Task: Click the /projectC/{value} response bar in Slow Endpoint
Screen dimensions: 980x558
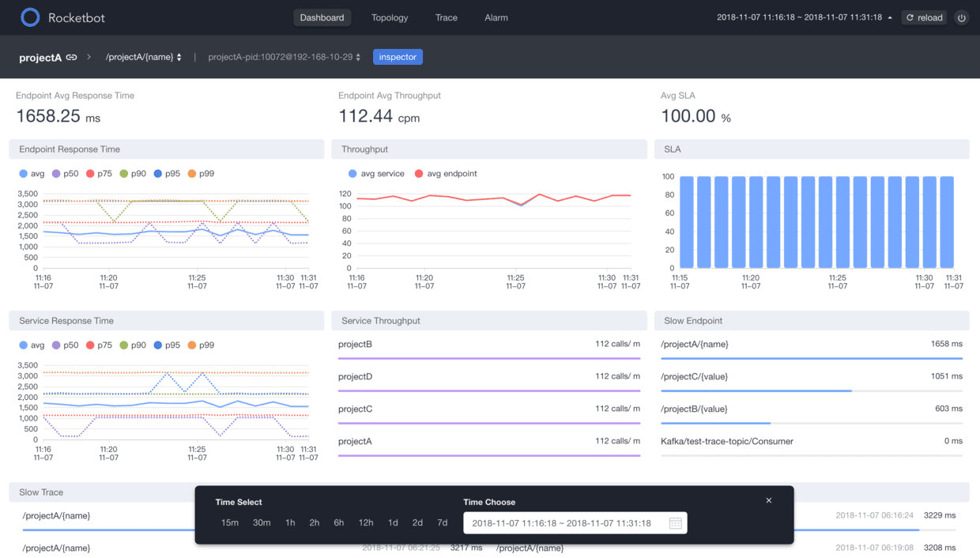Action: click(x=755, y=390)
